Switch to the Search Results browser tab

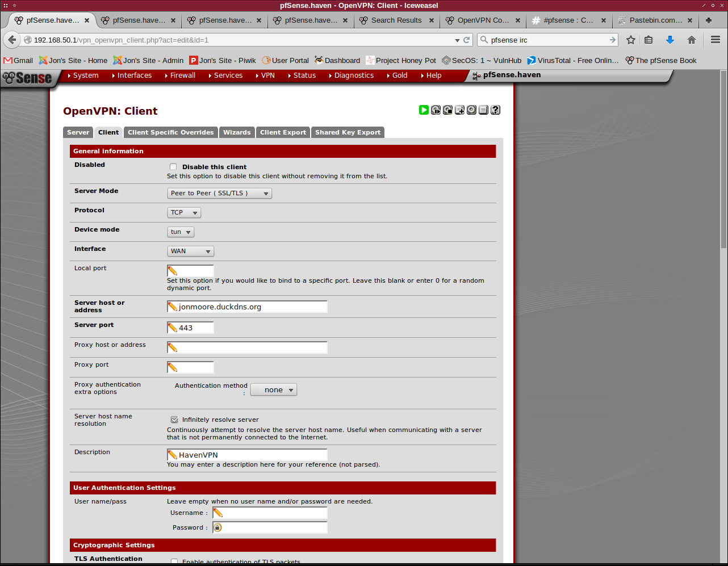pos(396,20)
